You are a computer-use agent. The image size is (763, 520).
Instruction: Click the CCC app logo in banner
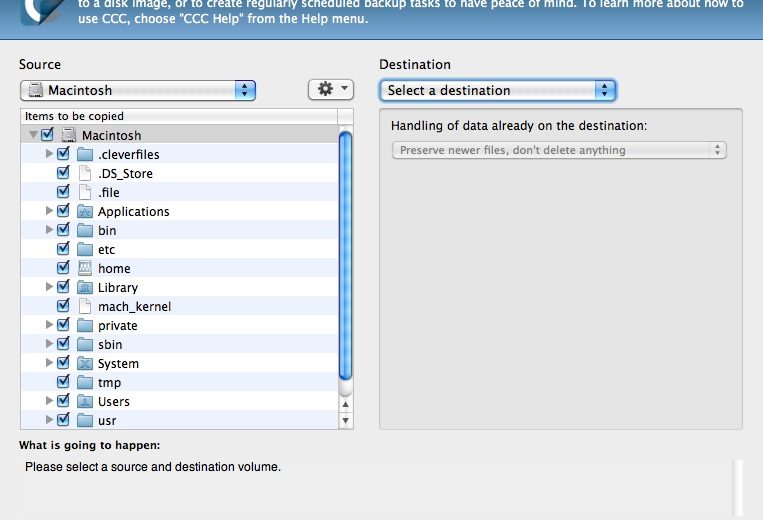[x=43, y=11]
